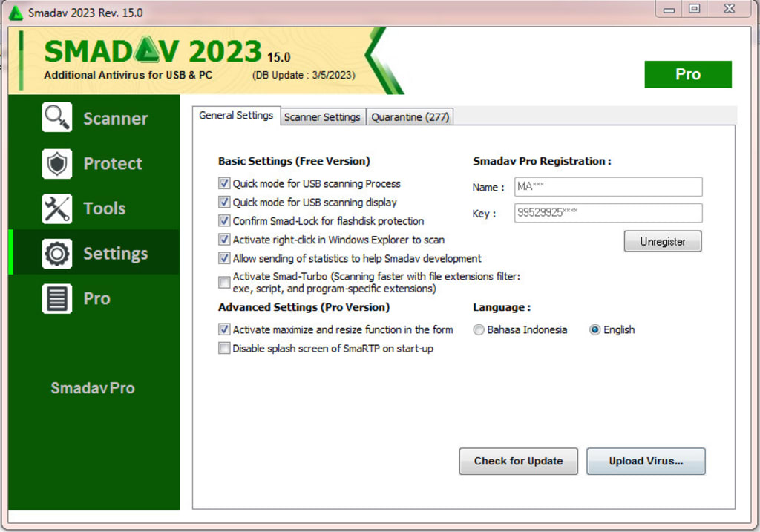This screenshot has height=532, width=760.
Task: Click the Protect shield icon
Action: pyautogui.click(x=57, y=163)
